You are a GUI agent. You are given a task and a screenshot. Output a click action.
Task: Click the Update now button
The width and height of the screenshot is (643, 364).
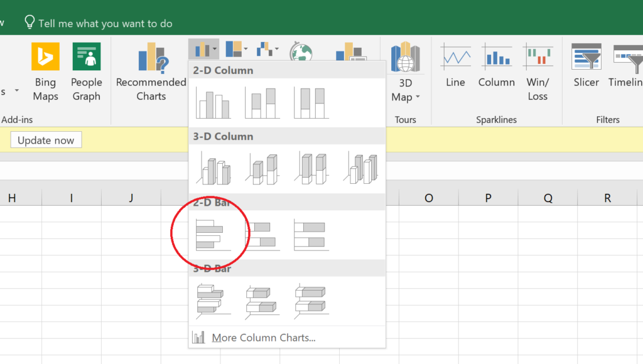(x=46, y=139)
